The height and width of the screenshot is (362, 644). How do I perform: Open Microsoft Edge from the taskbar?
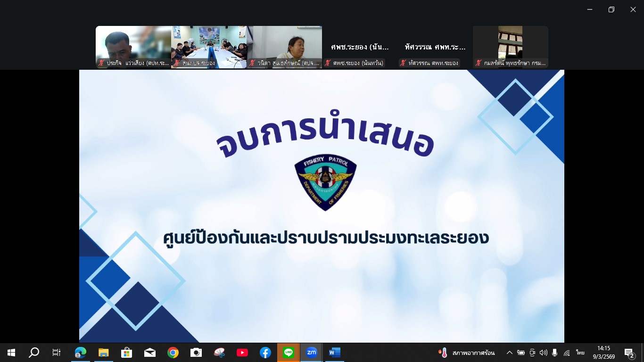point(81,353)
